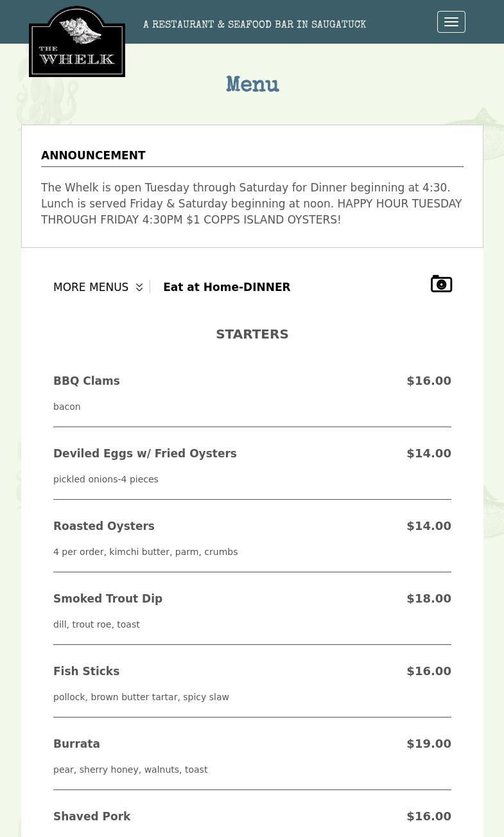The image size is (504, 837).
Task: Click the Menu page heading
Action: point(252,85)
